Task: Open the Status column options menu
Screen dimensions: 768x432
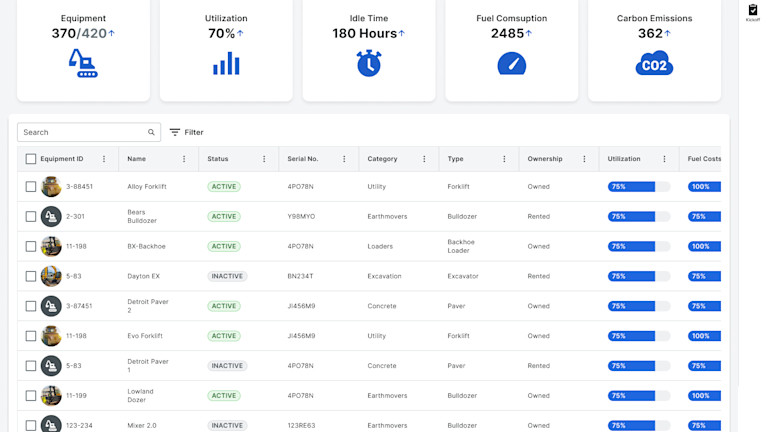Action: (264, 159)
